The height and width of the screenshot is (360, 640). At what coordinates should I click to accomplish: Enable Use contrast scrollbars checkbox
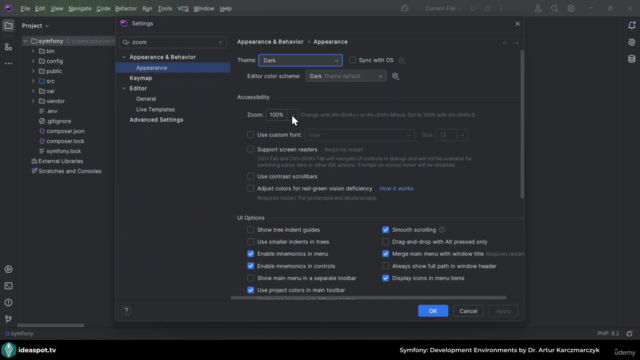pyautogui.click(x=251, y=176)
